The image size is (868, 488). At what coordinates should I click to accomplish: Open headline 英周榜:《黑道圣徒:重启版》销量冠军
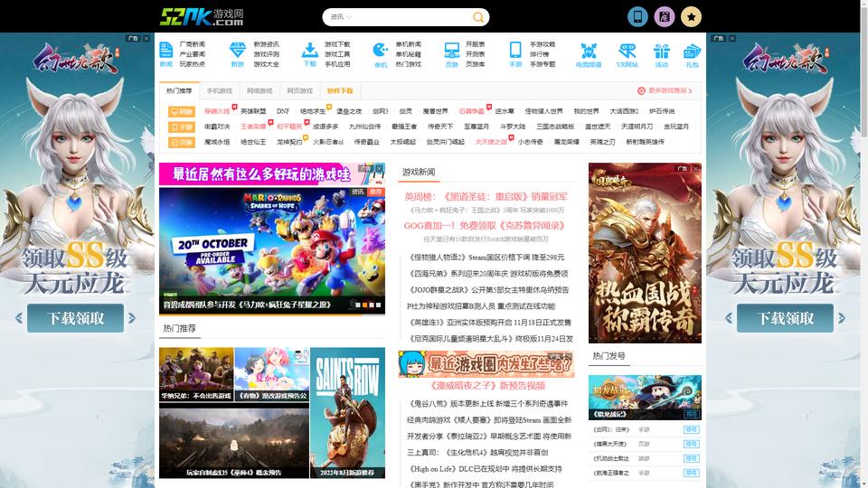486,196
